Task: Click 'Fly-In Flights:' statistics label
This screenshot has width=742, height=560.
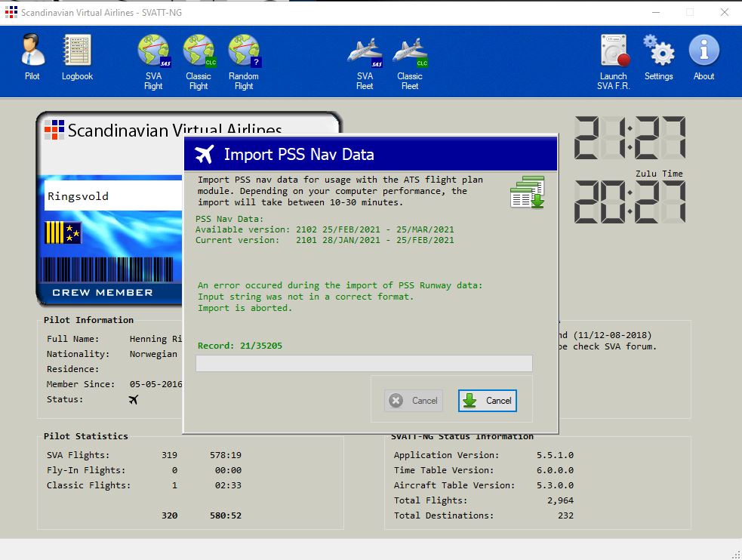Action: pyautogui.click(x=86, y=470)
